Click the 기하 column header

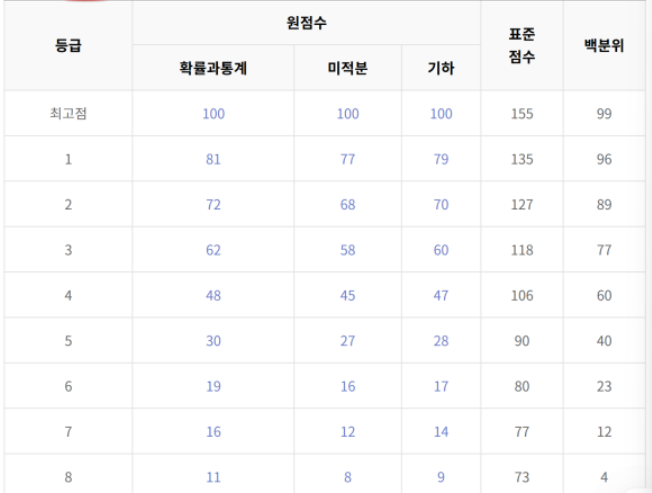441,68
